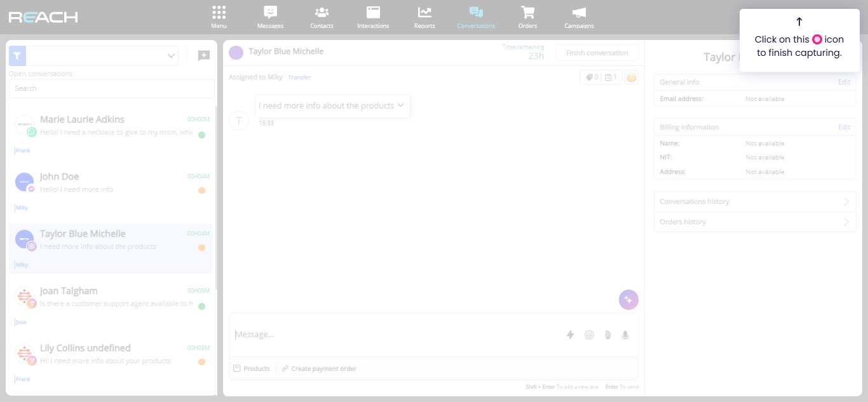This screenshot has width=868, height=402.
Task: Expand Conversations history section
Action: (x=755, y=201)
